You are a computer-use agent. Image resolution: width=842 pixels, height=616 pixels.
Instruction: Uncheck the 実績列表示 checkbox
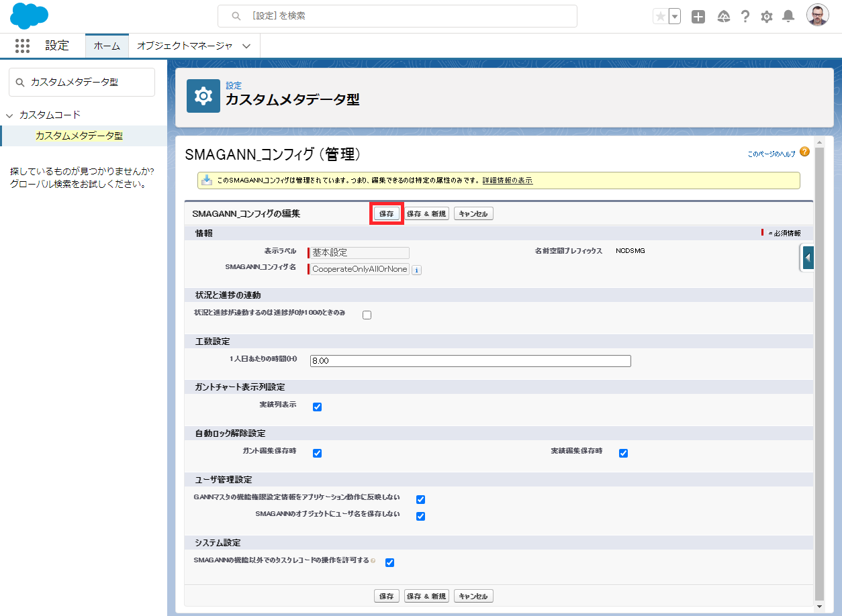coord(318,407)
